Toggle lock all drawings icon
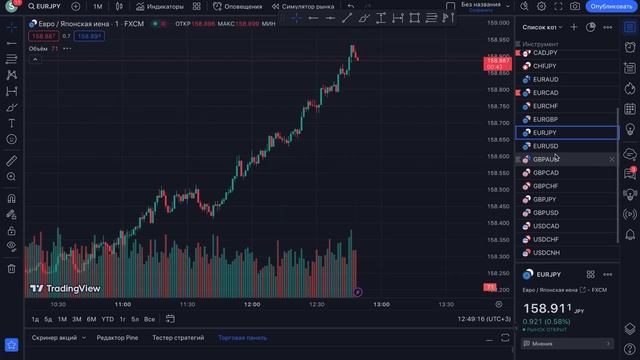 (11, 231)
